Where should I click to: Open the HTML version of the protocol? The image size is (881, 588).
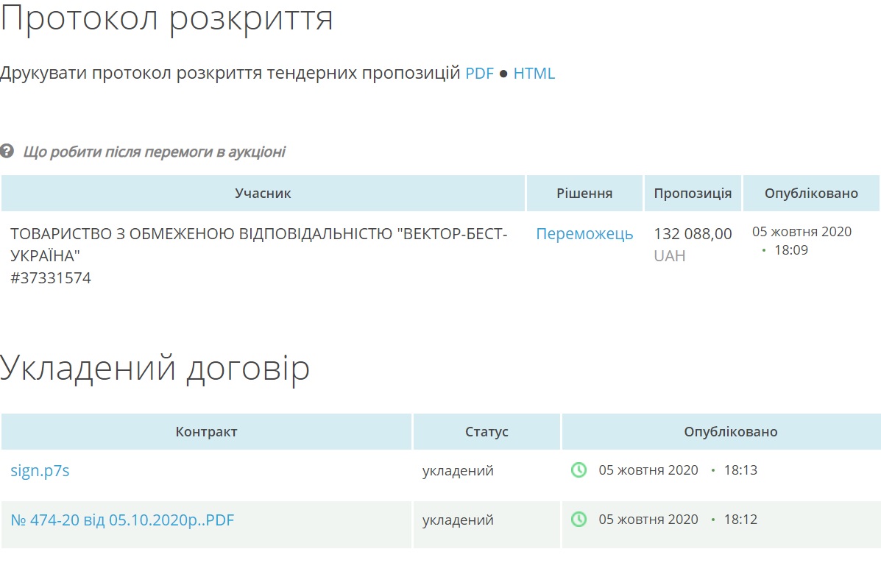coord(534,74)
